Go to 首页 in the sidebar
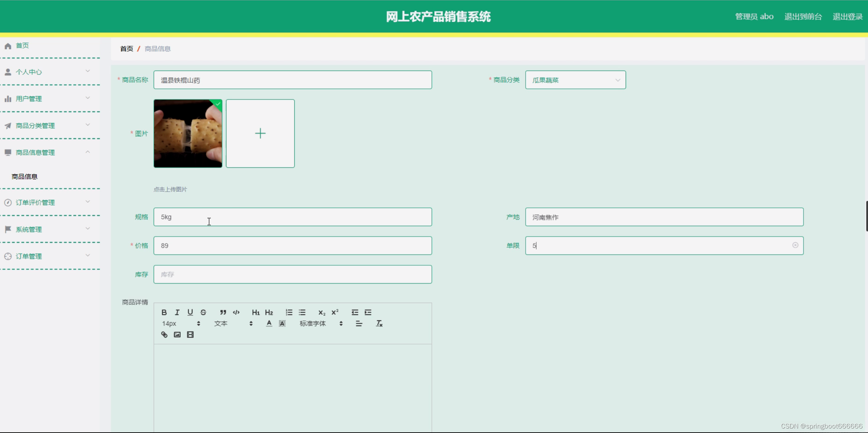The image size is (868, 433). [22, 46]
